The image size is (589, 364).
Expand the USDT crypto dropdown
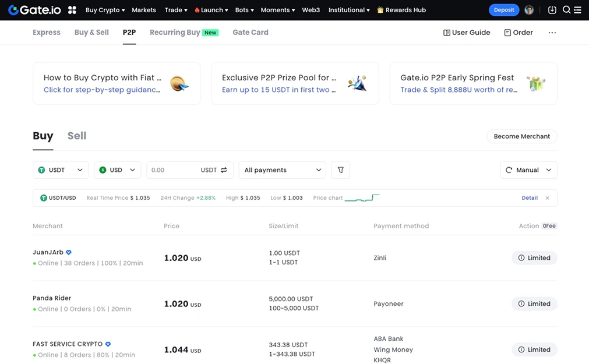[x=61, y=169]
